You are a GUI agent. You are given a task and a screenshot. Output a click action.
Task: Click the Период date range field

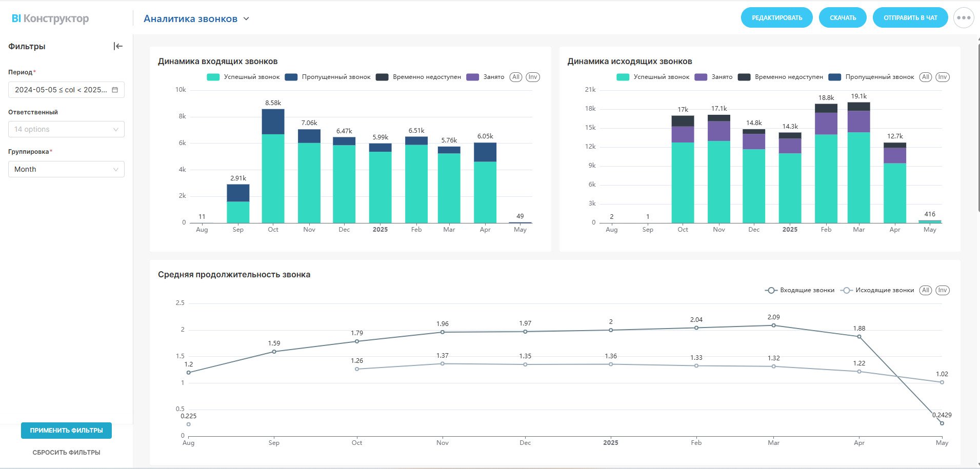[x=66, y=90]
